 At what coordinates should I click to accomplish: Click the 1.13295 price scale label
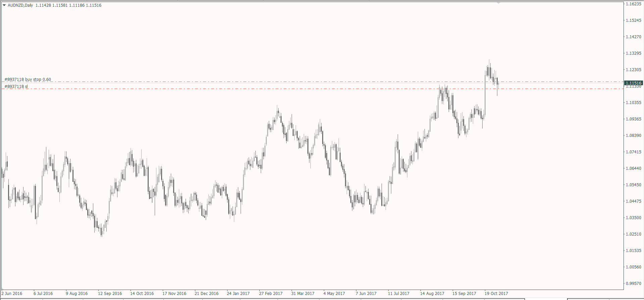(x=634, y=53)
